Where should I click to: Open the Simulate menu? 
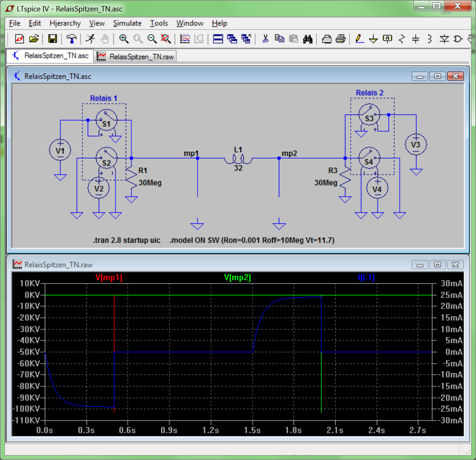coord(127,23)
